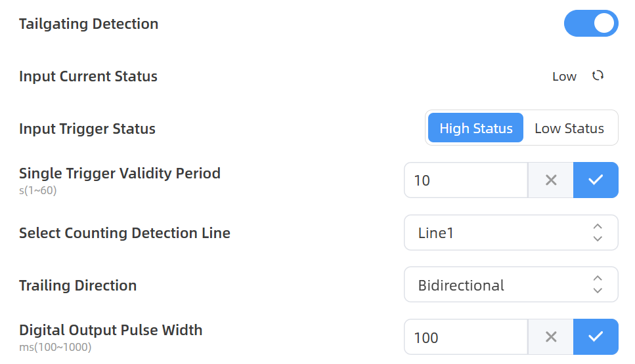
Task: Confirm the Single Trigger Validity Period value
Action: (596, 180)
